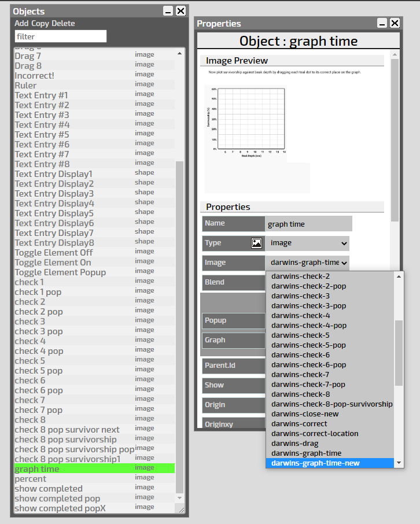Click the Objects list's up arrow
The height and width of the screenshot is (524, 420).
click(179, 53)
